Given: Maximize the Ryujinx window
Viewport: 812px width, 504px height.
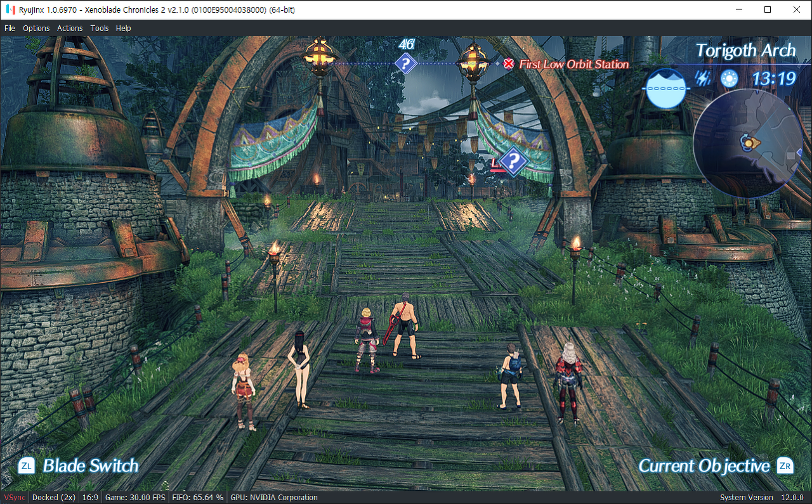Looking at the screenshot, I should click(x=768, y=10).
